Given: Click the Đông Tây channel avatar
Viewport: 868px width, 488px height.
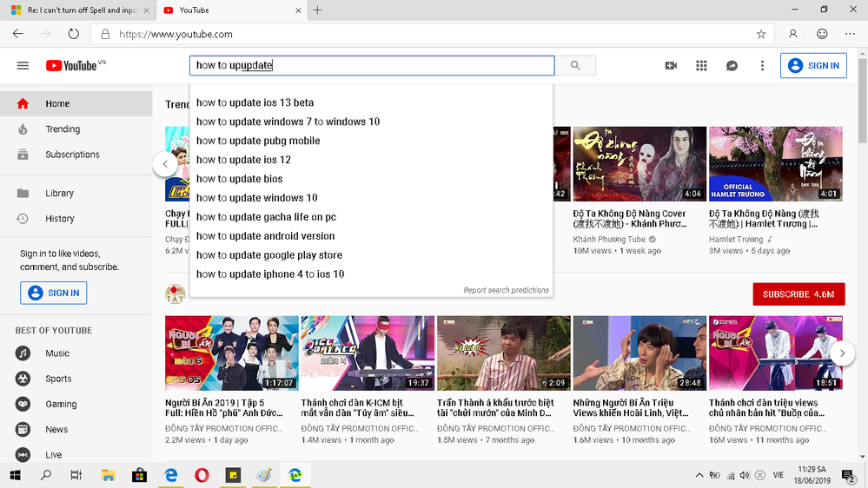Looking at the screenshot, I should pos(175,293).
